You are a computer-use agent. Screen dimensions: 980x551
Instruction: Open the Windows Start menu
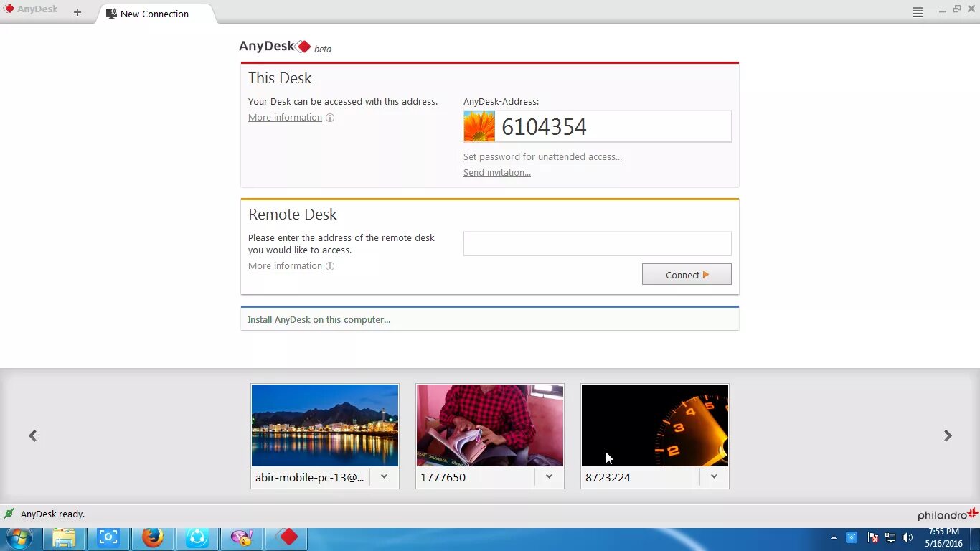click(x=19, y=538)
